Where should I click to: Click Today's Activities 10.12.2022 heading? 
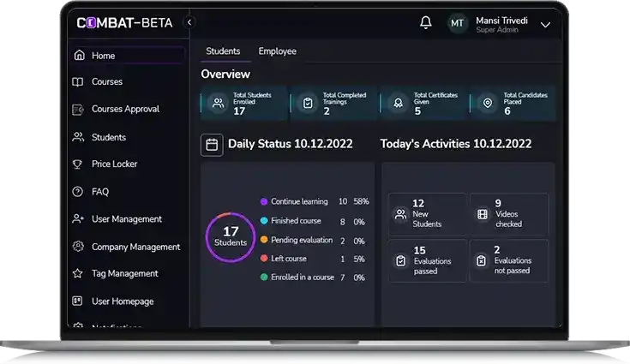(456, 144)
